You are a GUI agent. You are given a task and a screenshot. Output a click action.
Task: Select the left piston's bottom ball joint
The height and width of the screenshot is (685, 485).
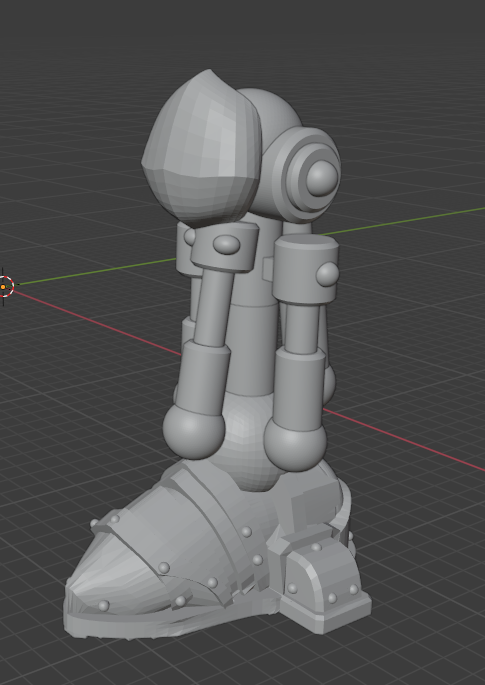[x=194, y=431]
